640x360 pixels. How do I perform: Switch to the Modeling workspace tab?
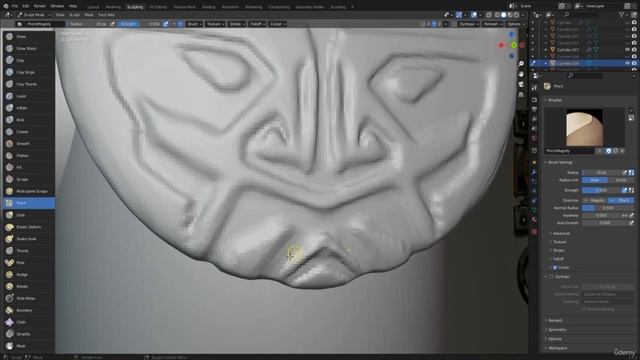[113, 7]
